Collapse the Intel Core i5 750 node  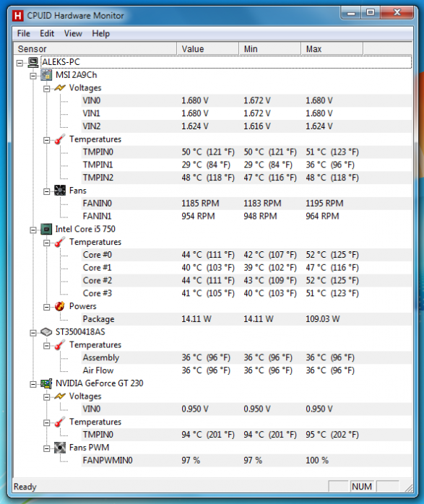click(33, 230)
